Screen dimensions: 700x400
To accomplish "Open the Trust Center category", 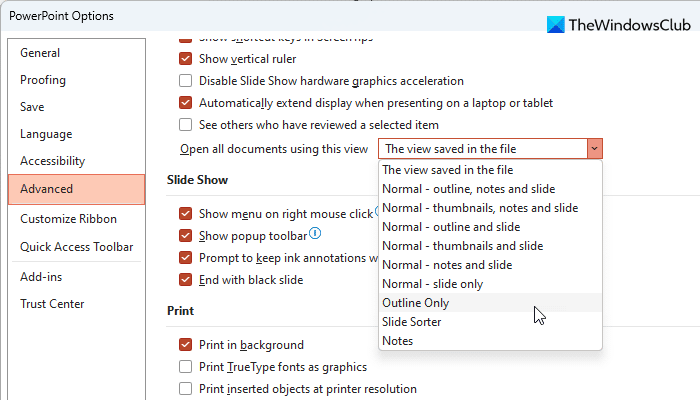I will [x=52, y=304].
